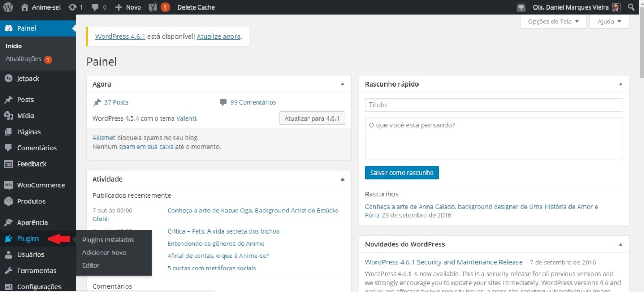Collapse the Agora widget
This screenshot has width=644, height=292.
tap(343, 84)
